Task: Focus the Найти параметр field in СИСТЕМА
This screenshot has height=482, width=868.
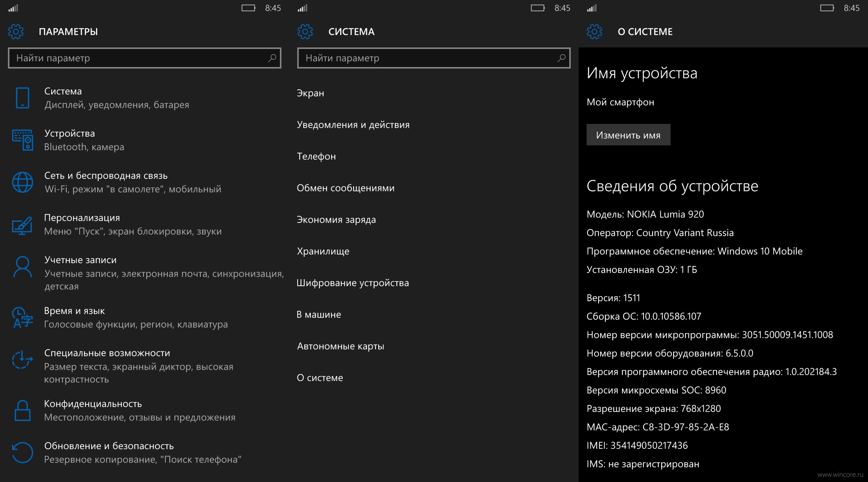Action: click(434, 58)
